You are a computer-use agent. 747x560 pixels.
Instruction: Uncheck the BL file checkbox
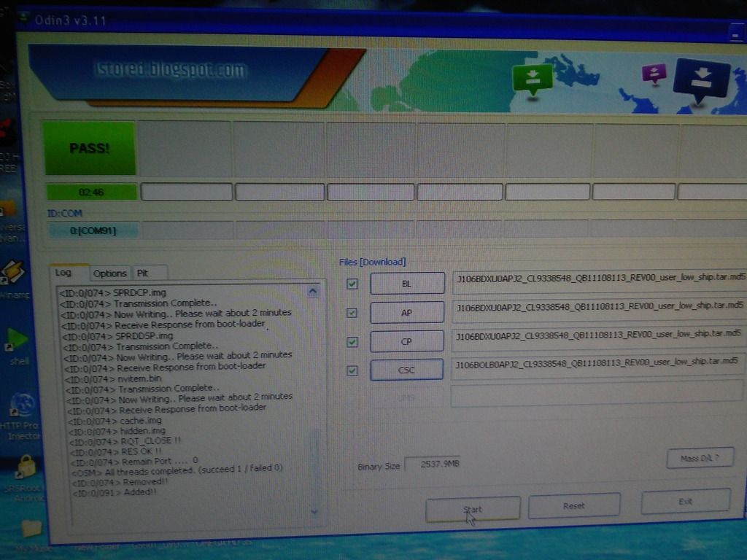(x=352, y=284)
